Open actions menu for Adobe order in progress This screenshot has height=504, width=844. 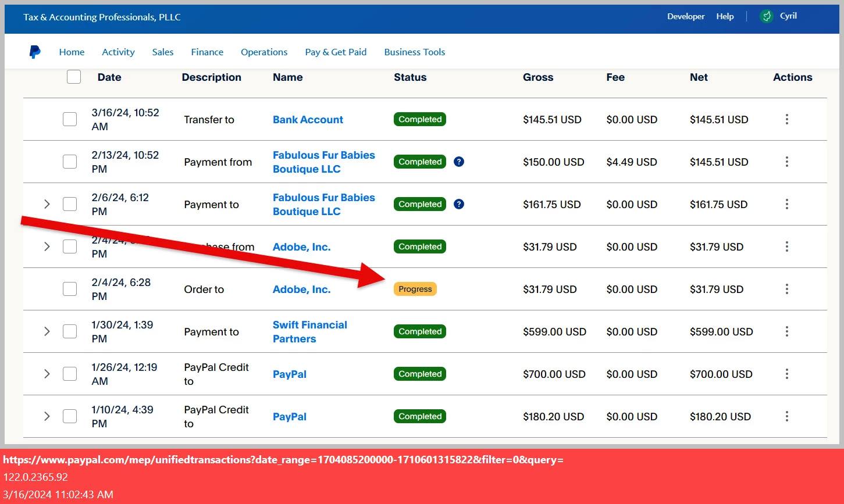coord(787,289)
